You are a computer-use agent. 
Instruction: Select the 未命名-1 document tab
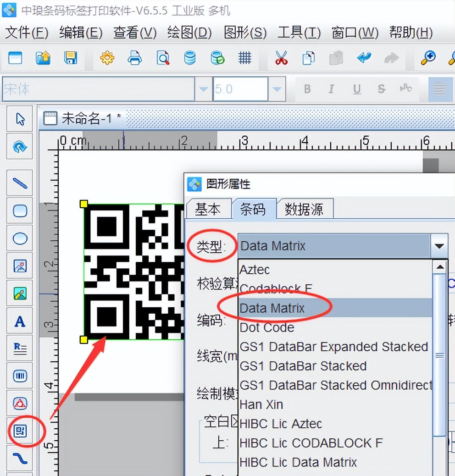coord(82,118)
